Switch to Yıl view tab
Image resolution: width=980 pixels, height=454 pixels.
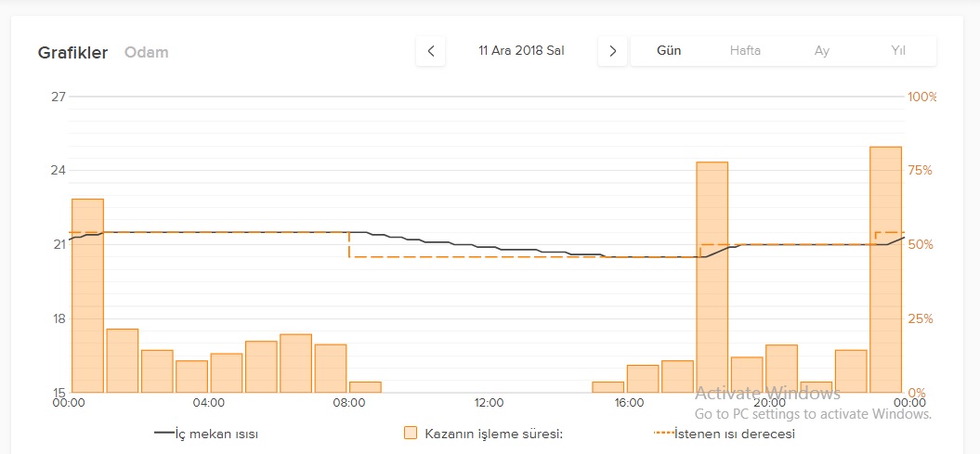898,51
